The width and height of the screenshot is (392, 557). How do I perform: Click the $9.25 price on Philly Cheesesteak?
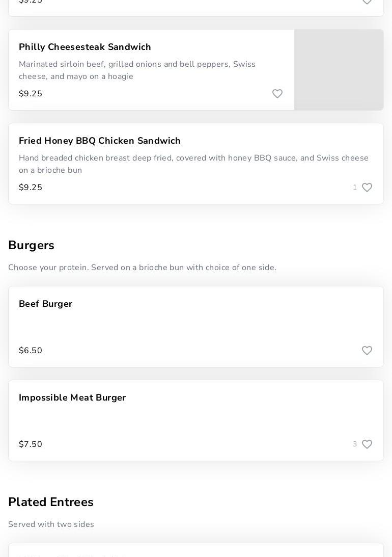click(31, 93)
